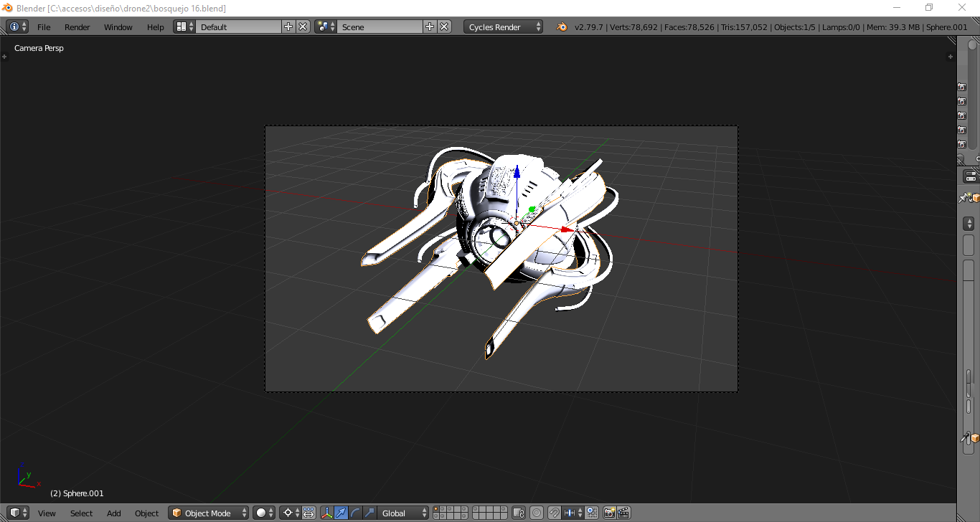
Task: Enable the rotate manipulator
Action: 355,513
